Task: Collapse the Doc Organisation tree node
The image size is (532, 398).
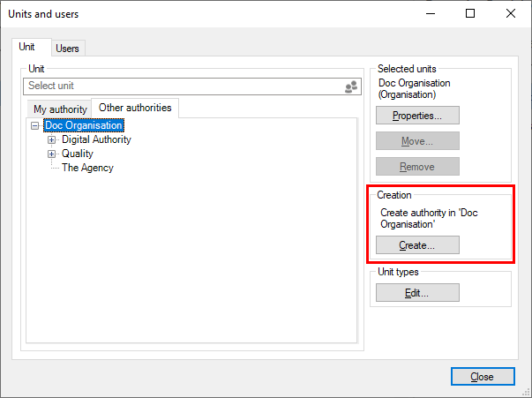Action: tap(35, 126)
